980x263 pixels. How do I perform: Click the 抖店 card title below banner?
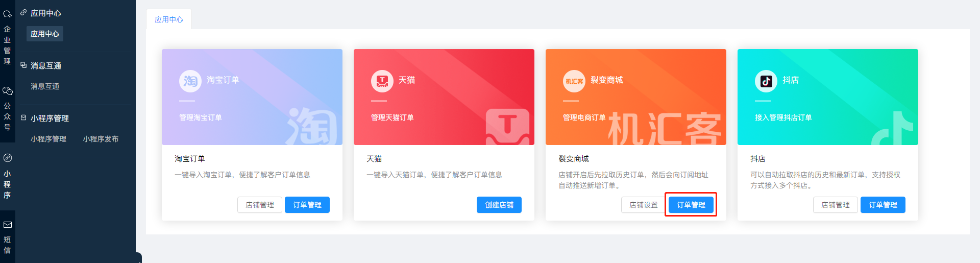758,159
